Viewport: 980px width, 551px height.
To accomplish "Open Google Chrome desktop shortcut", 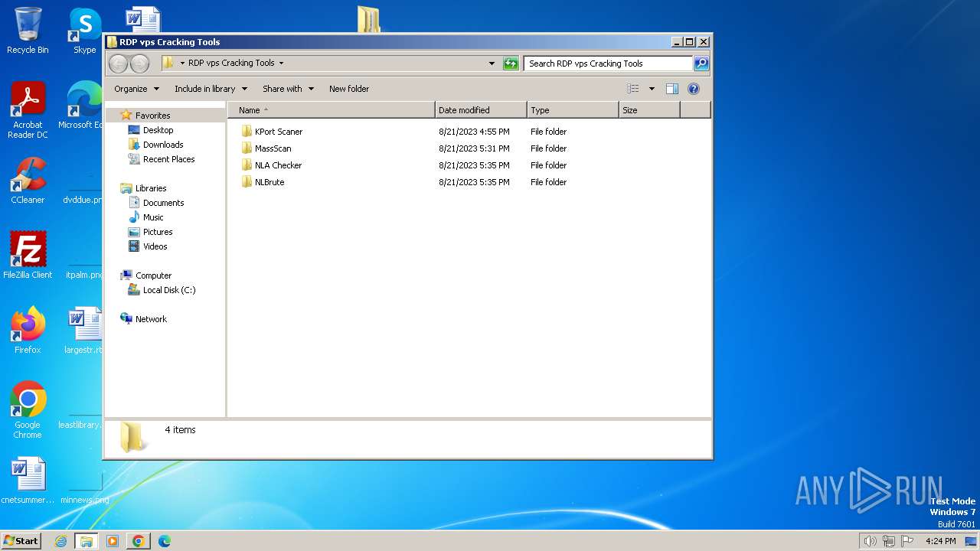I will tap(28, 410).
